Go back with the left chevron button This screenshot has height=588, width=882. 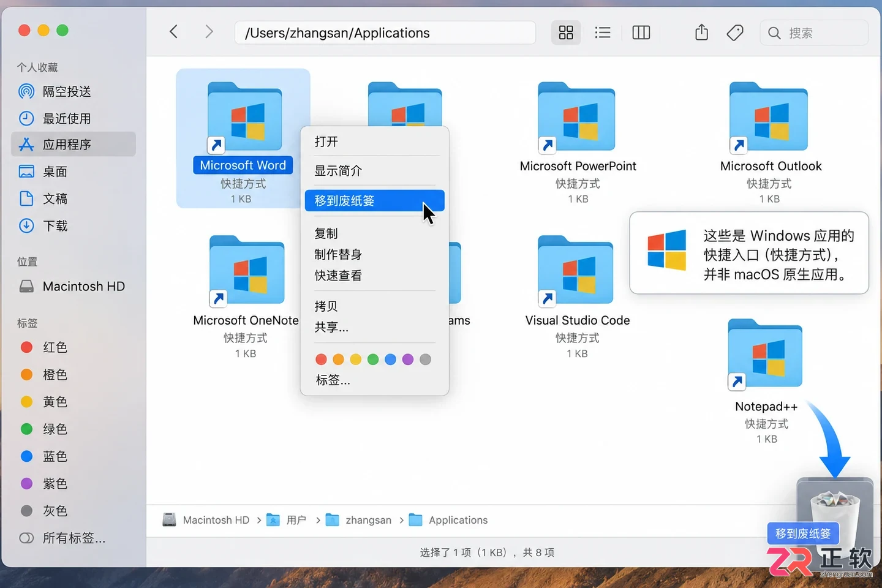click(x=174, y=32)
